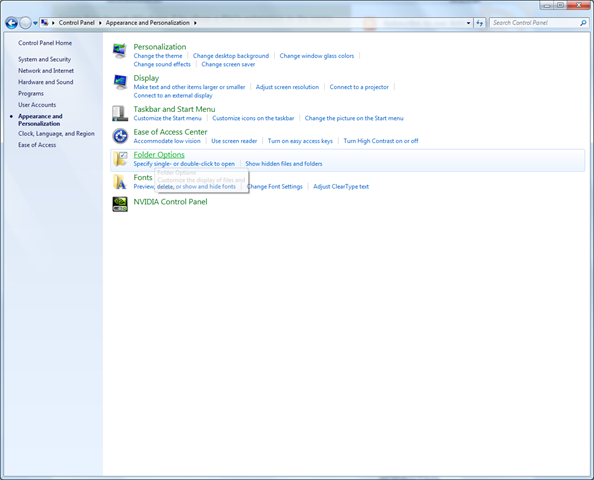This screenshot has width=594, height=480.
Task: Click the Control Panel icon in address bar
Action: coord(45,23)
